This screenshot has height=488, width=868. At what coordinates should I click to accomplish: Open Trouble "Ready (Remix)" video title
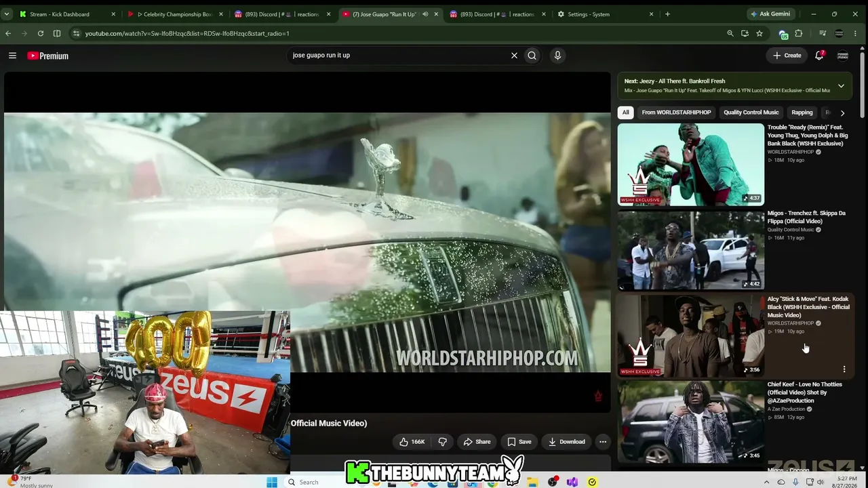pos(808,136)
